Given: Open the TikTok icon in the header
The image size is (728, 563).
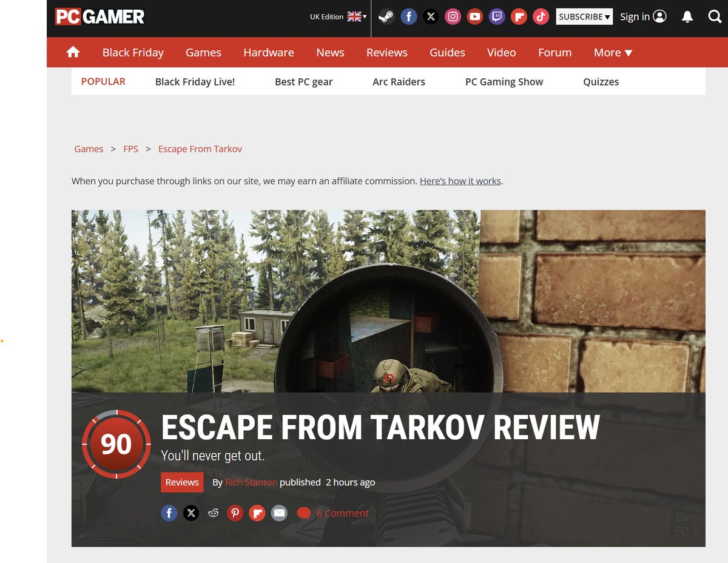Looking at the screenshot, I should coord(541,17).
